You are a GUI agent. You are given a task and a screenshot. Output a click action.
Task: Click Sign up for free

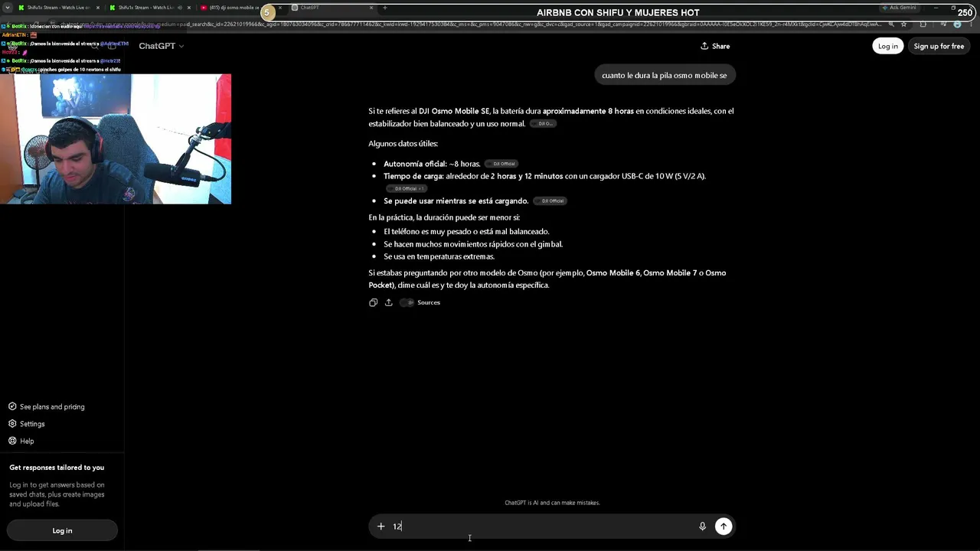click(x=939, y=46)
